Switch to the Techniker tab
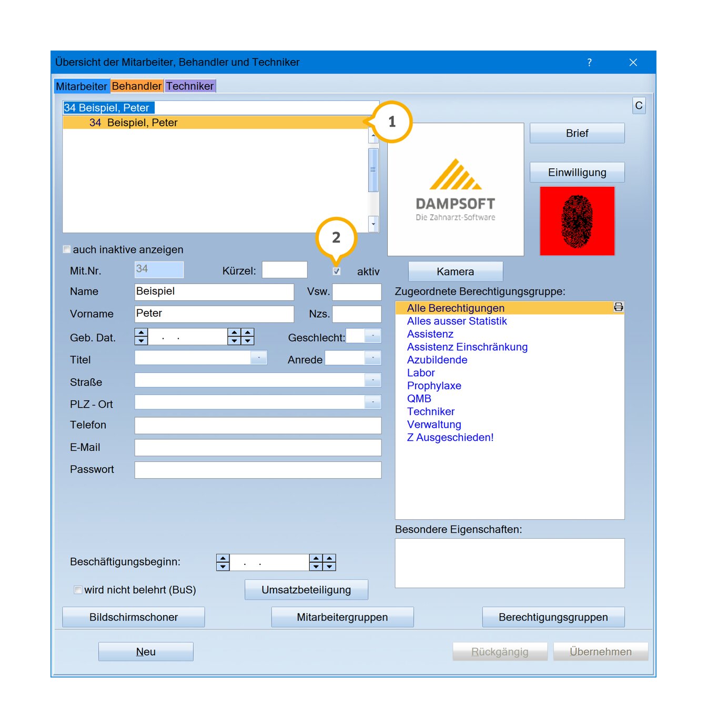Screen dimensions: 707x728 [x=190, y=86]
